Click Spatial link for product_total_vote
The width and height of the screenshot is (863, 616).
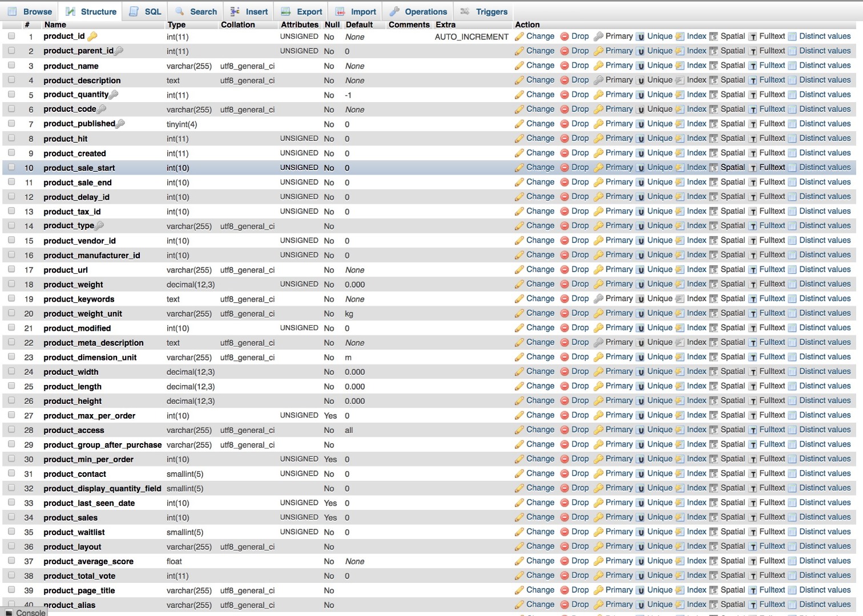pyautogui.click(x=733, y=575)
